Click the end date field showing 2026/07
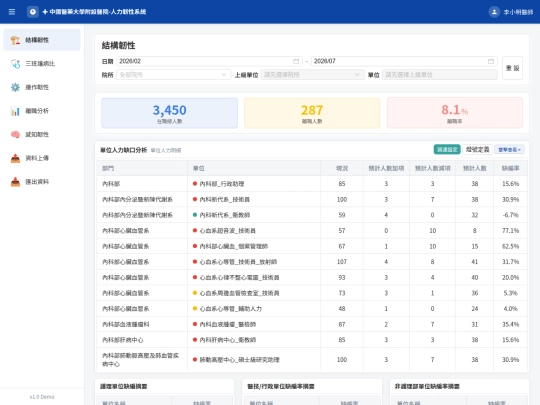Image resolution: width=540 pixels, height=405 pixels. (404, 61)
